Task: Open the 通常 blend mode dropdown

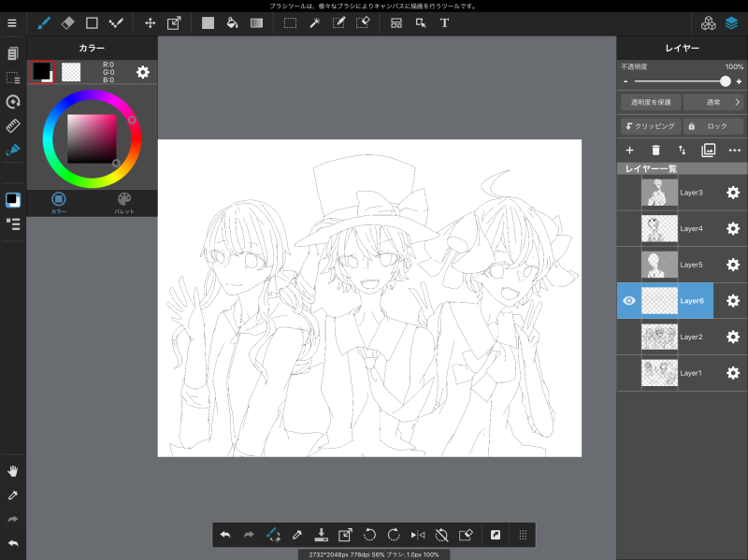Action: pyautogui.click(x=713, y=102)
